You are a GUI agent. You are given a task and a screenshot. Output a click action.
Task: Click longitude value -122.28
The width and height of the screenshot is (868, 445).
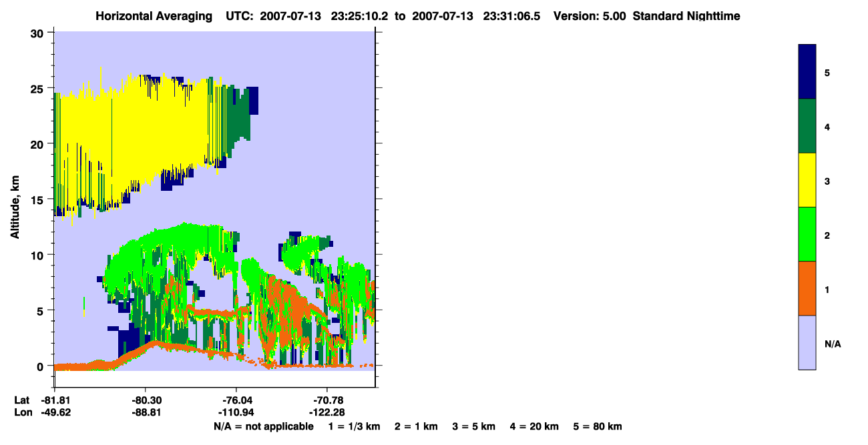click(327, 412)
